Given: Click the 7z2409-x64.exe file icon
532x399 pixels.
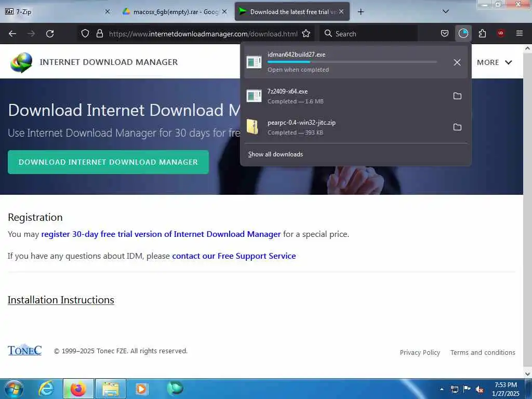Looking at the screenshot, I should click(254, 96).
